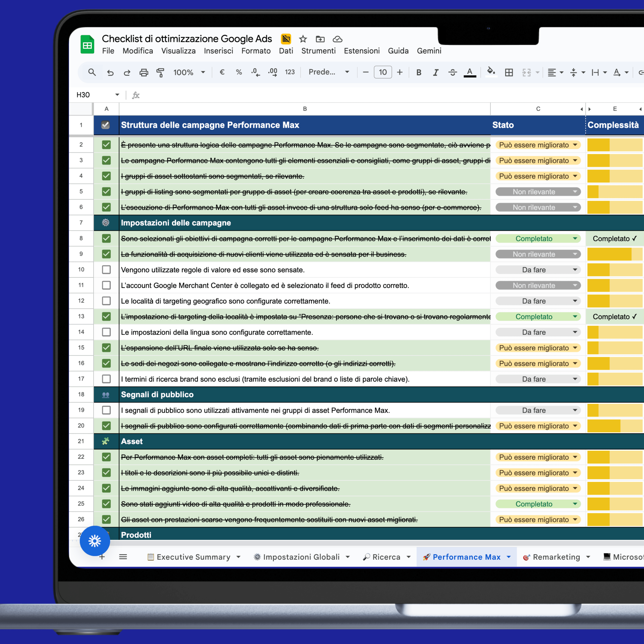Open the all sheets list button
Viewport: 644px width, 644px height.
123,557
